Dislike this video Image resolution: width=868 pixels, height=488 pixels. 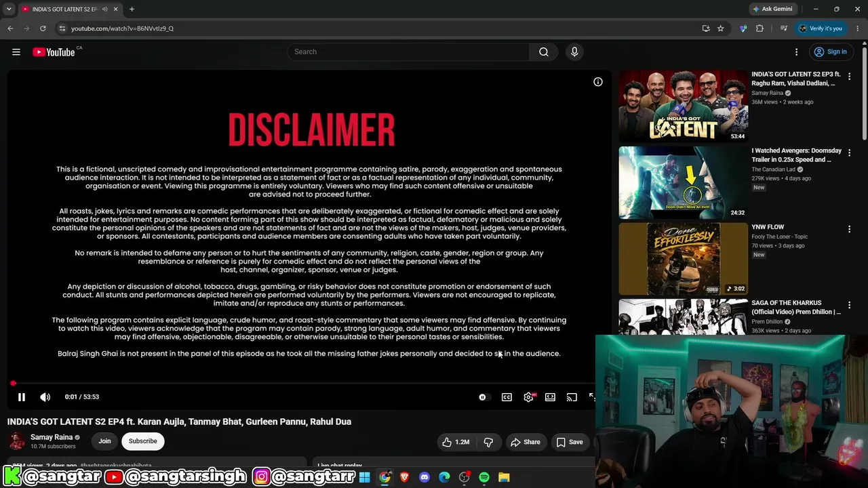pyautogui.click(x=488, y=443)
